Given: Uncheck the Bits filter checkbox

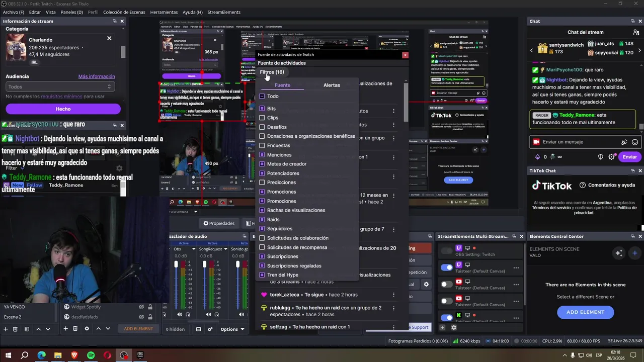Looking at the screenshot, I should click(x=262, y=109).
